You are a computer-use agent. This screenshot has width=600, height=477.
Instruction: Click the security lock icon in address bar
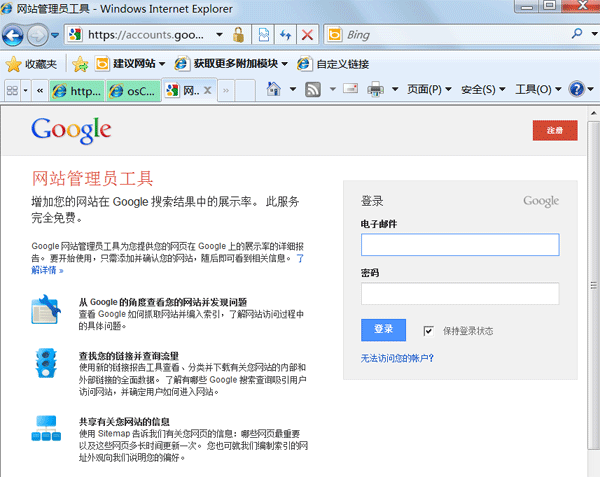point(238,35)
